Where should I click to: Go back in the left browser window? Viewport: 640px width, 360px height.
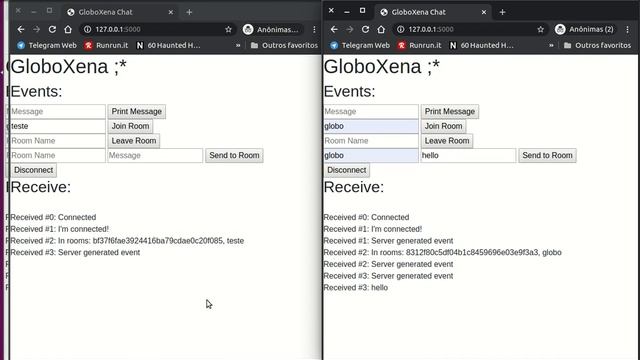[21, 29]
